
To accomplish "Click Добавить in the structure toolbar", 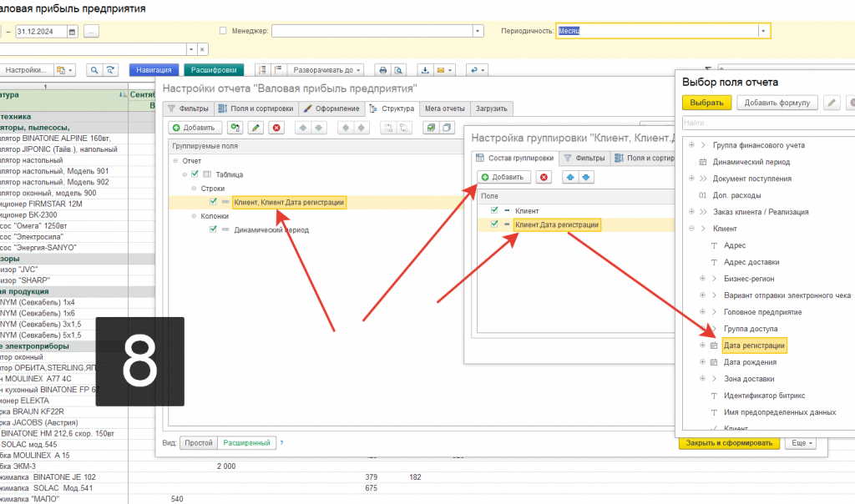I will click(194, 128).
